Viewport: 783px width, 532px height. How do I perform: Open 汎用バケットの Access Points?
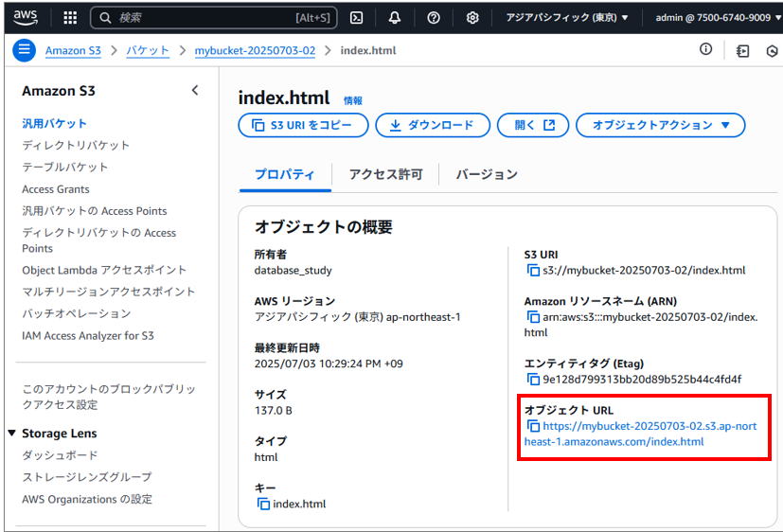click(x=95, y=211)
